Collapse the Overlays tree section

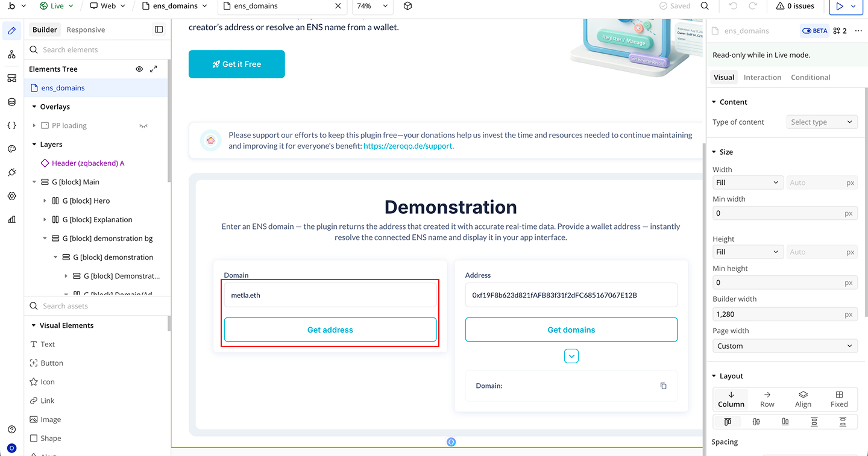point(34,107)
